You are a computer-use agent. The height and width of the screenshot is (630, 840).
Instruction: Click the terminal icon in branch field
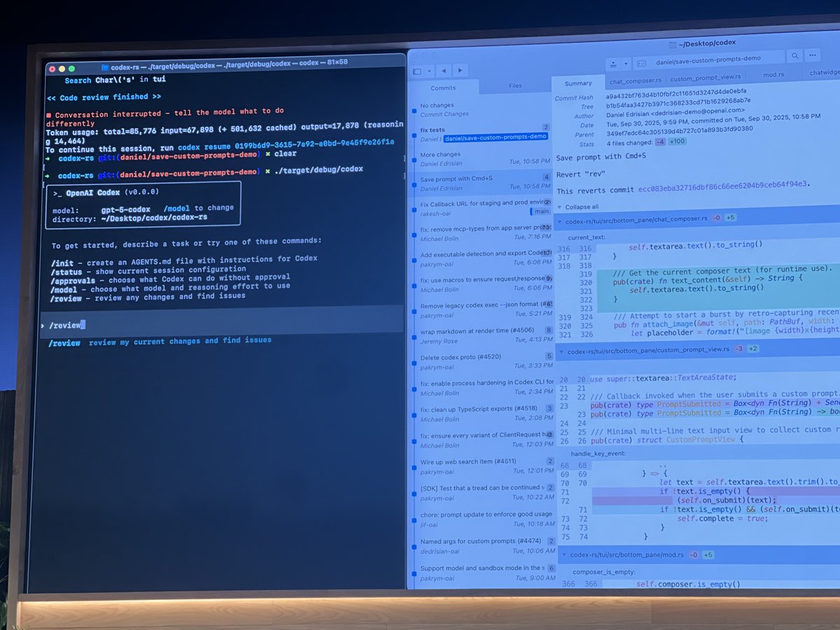(x=640, y=63)
